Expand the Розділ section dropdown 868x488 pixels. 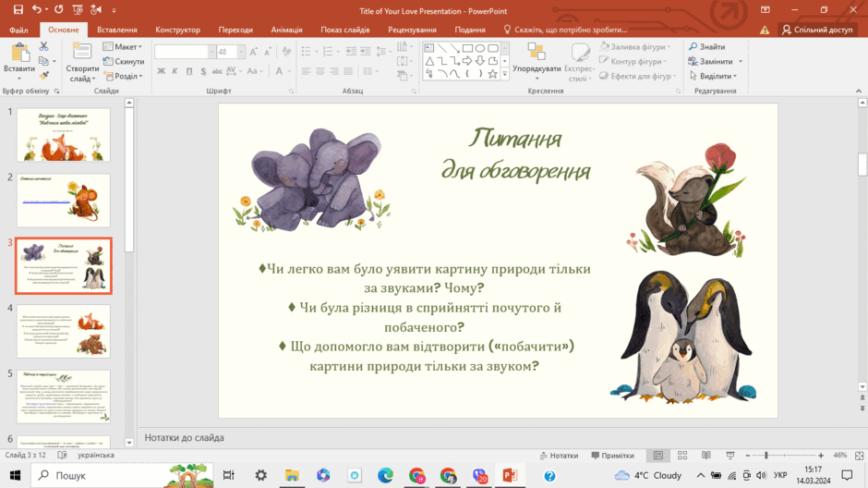click(x=124, y=76)
